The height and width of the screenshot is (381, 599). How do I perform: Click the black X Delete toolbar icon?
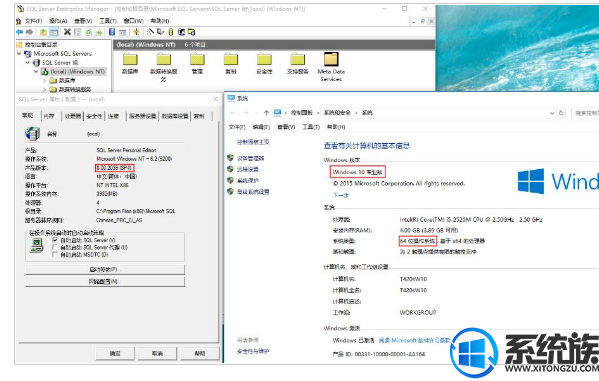coord(67,32)
